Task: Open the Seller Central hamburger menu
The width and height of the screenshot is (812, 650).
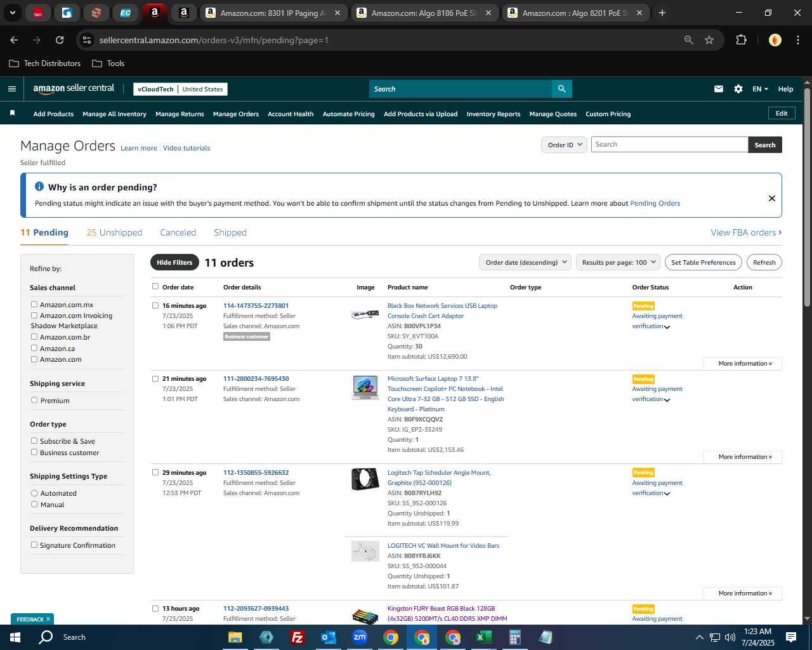Action: (11, 89)
